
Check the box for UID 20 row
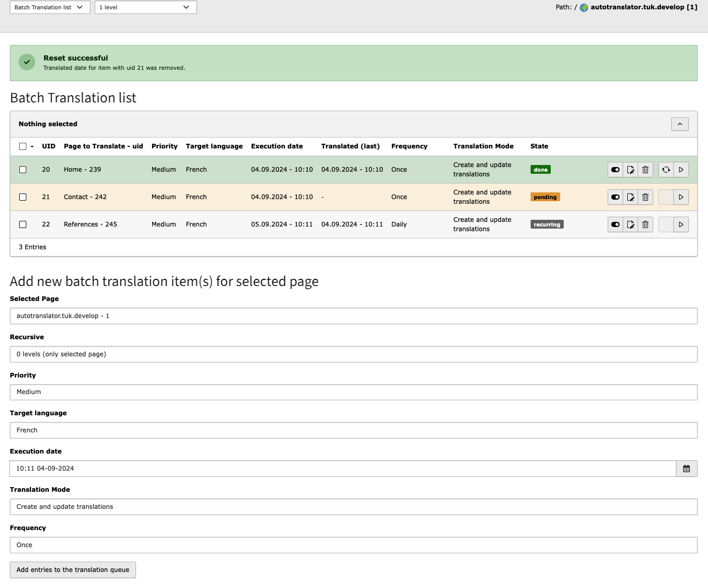coord(23,170)
